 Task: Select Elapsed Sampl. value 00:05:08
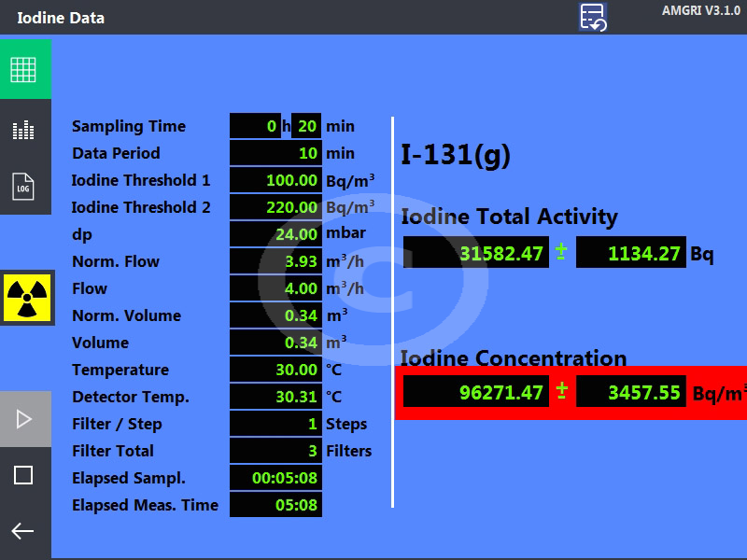click(275, 478)
